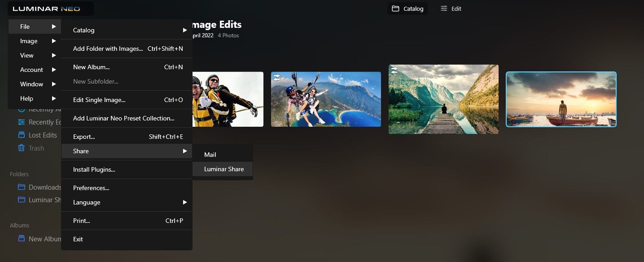
Task: Click the arrow beside Image menu
Action: [54, 41]
